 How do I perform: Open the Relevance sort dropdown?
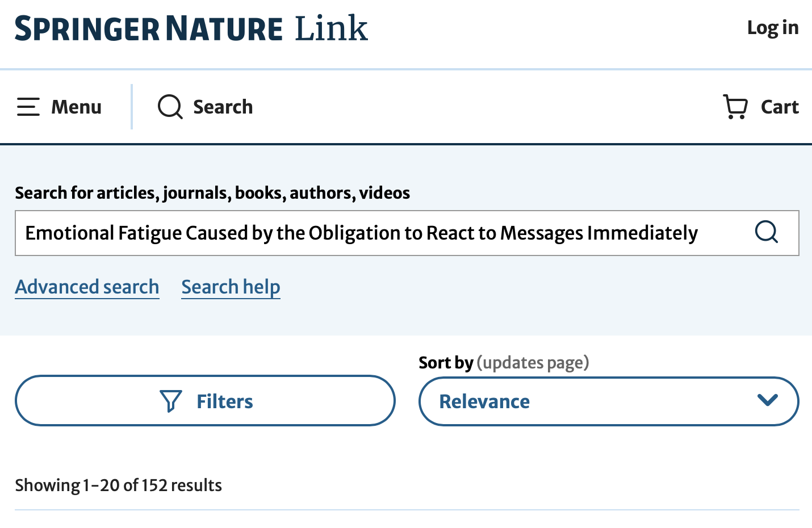point(608,401)
